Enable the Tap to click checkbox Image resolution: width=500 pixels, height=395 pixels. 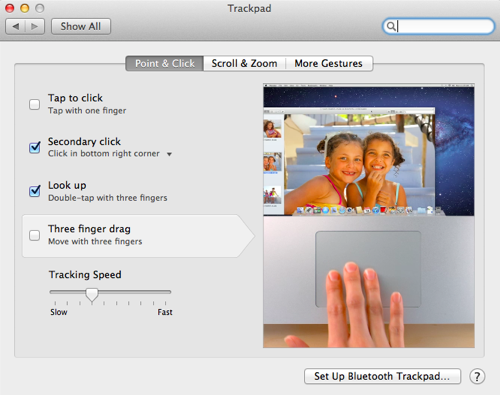34,104
